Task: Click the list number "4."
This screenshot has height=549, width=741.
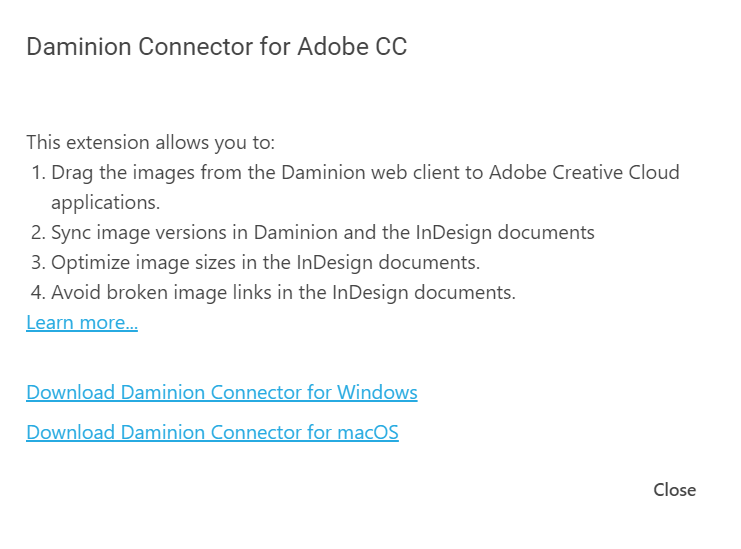Action: 39,293
